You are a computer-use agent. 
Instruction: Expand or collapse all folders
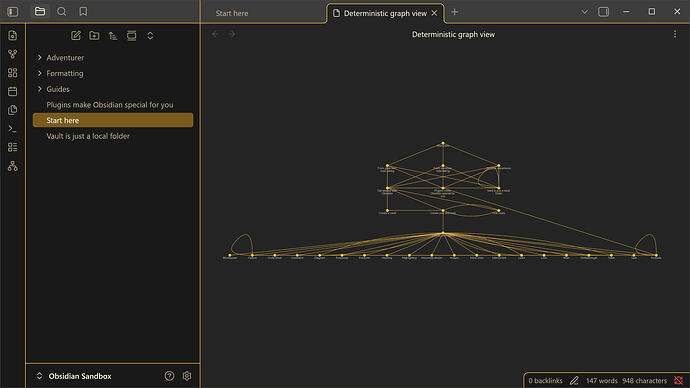pos(150,36)
